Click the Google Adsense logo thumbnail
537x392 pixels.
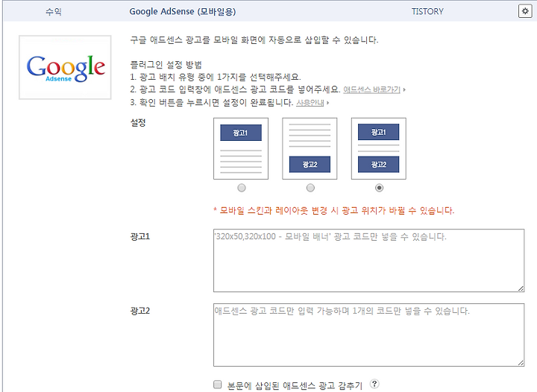coord(65,67)
